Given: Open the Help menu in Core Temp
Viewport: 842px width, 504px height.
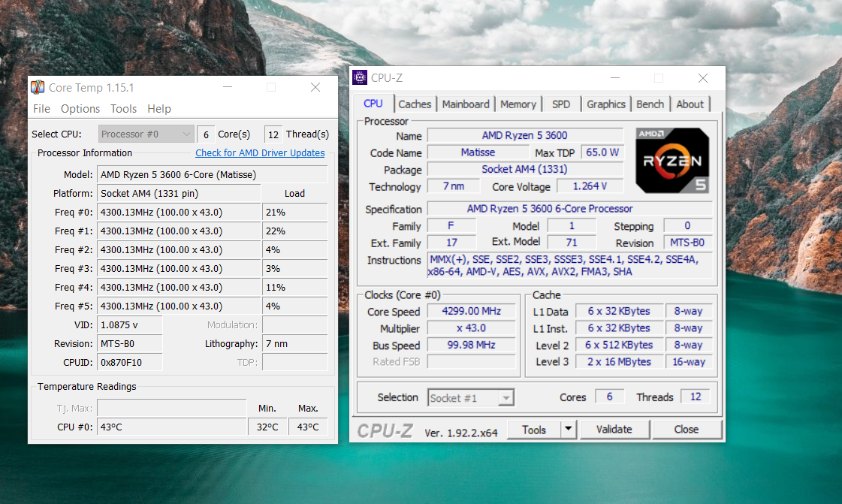Looking at the screenshot, I should (x=159, y=109).
